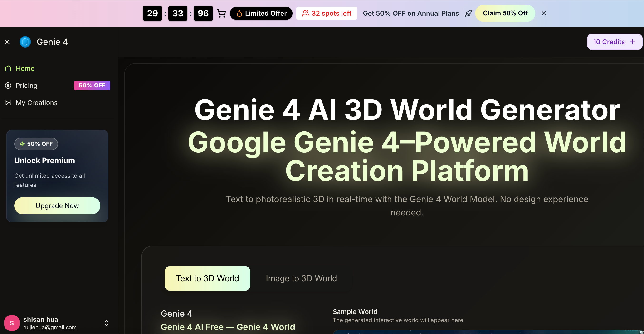Click the plus icon beside 10 Credits

click(632, 42)
